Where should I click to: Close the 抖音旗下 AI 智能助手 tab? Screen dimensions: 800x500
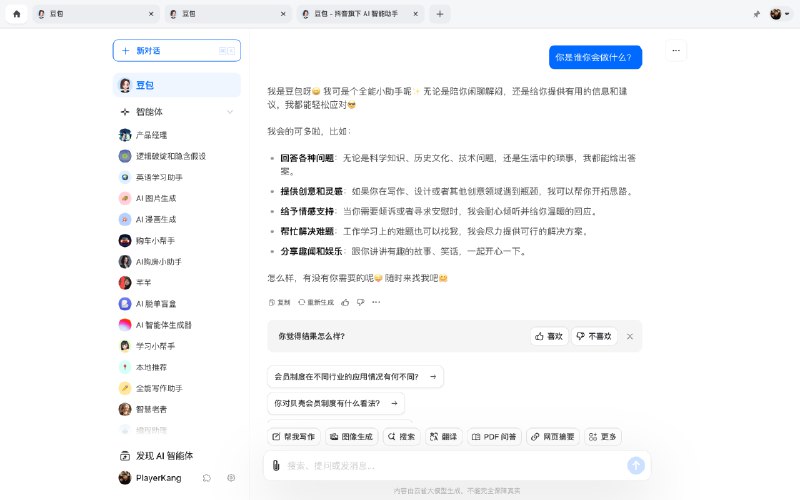pos(415,14)
